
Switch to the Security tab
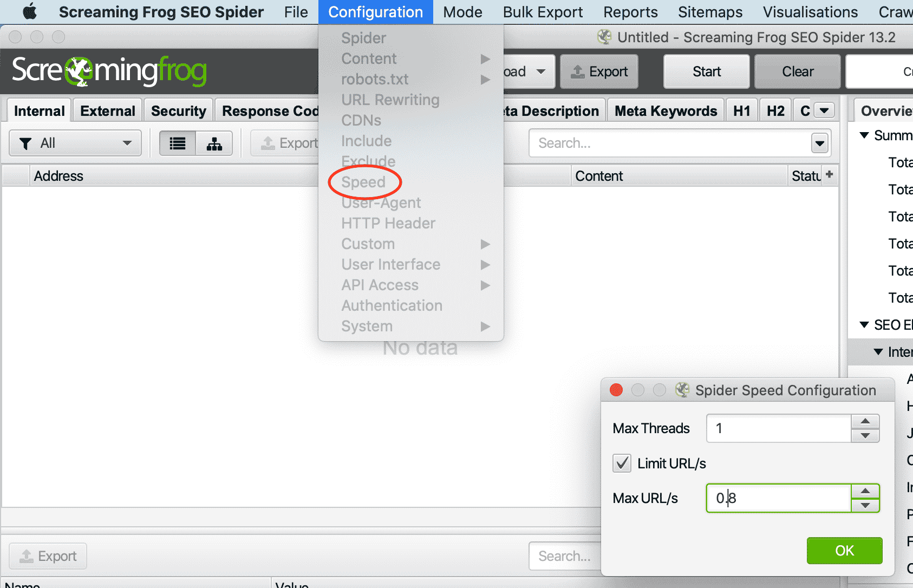[178, 110]
